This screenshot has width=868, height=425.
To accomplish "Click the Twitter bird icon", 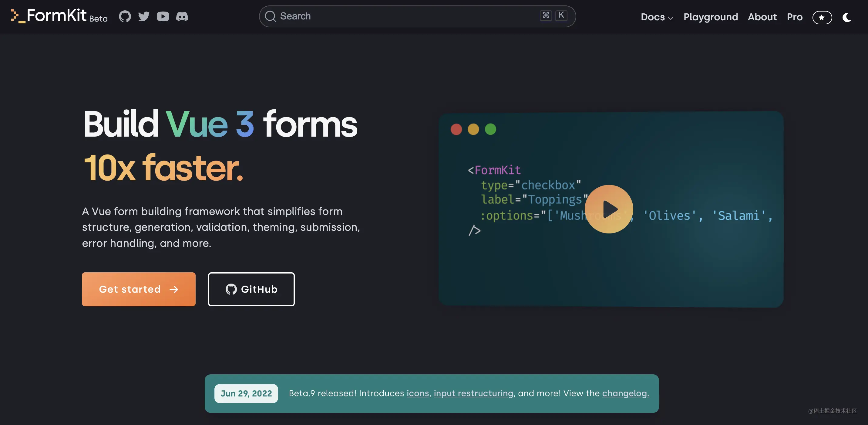I will (143, 16).
